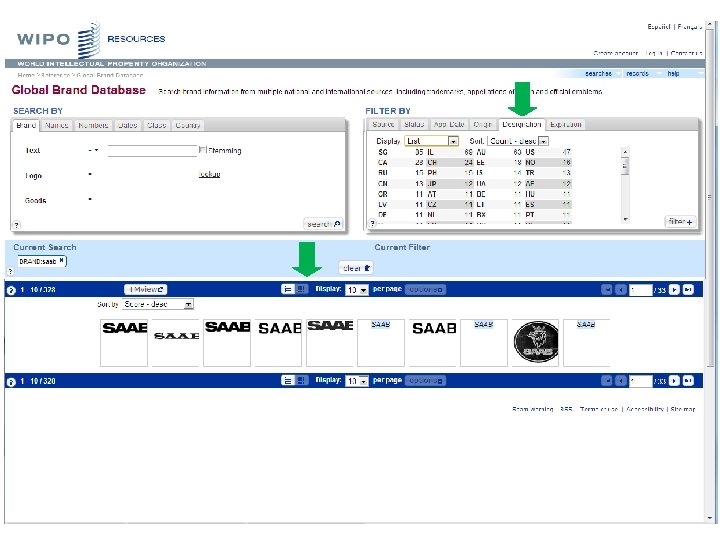The height and width of the screenshot is (540, 720).
Task: Open the first bold SAAB logo thumbnail
Action: (124, 343)
